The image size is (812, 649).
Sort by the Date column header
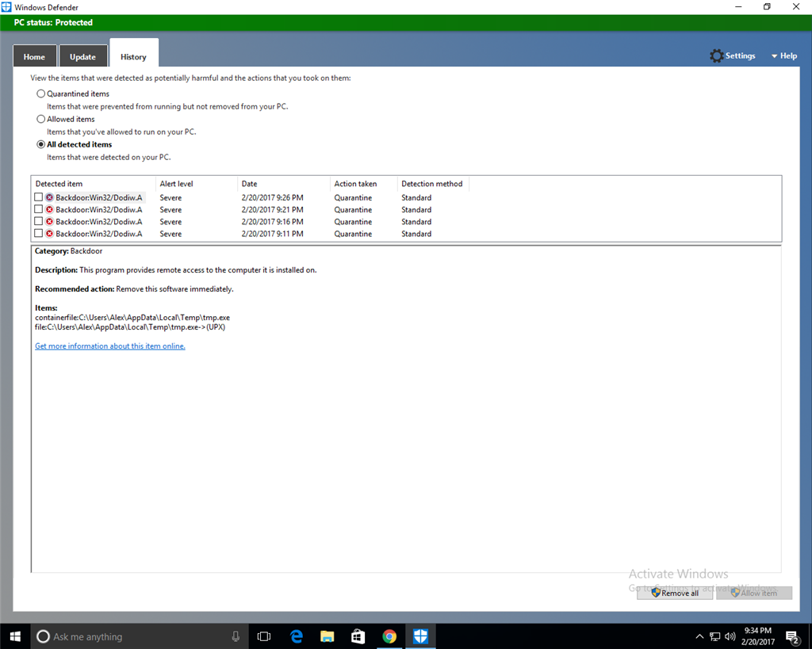284,184
